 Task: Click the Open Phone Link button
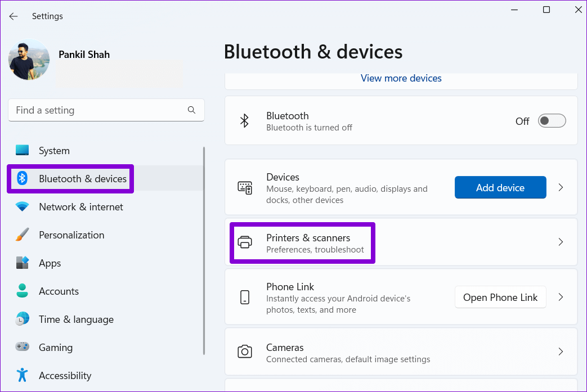[500, 298]
